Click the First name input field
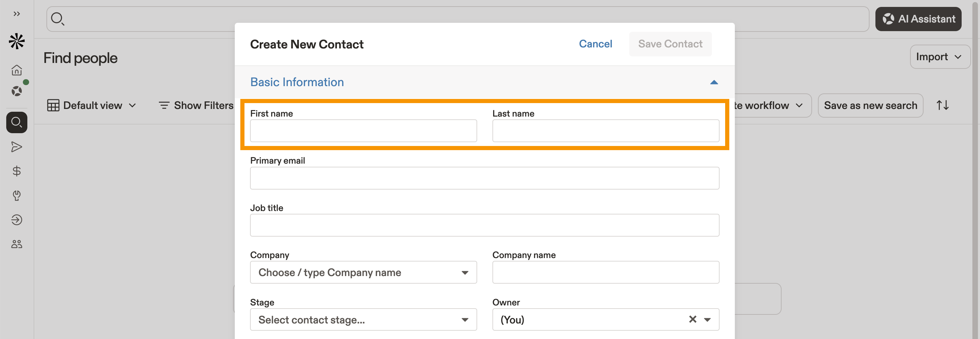 363,131
